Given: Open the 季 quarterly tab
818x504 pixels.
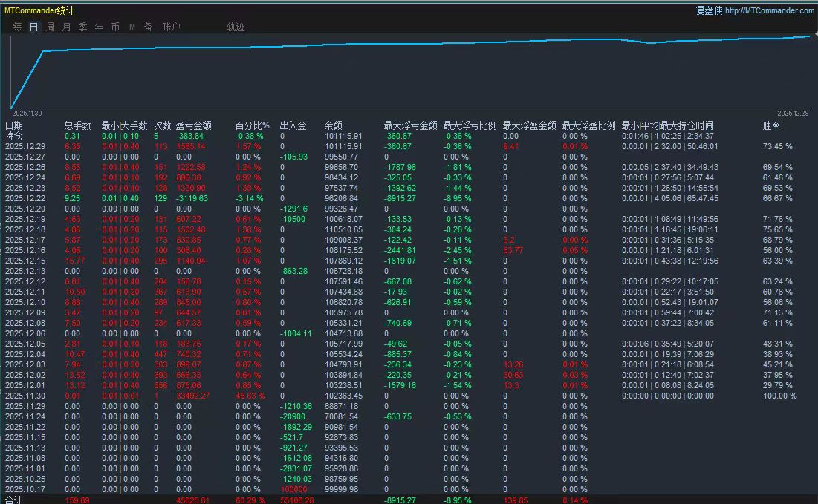Looking at the screenshot, I should [x=82, y=27].
